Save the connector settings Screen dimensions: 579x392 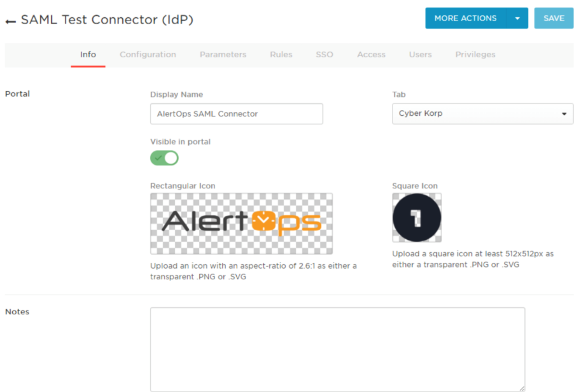(554, 18)
